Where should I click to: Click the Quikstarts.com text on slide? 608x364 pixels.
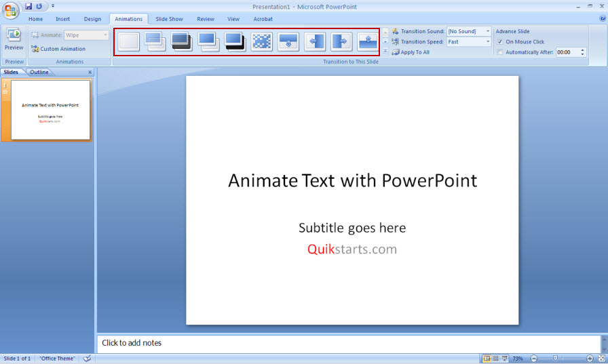[352, 249]
